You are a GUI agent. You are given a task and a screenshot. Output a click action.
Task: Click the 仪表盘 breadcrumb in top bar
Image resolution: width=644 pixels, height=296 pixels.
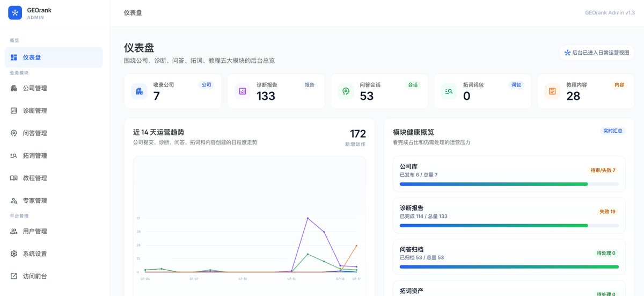tap(133, 13)
